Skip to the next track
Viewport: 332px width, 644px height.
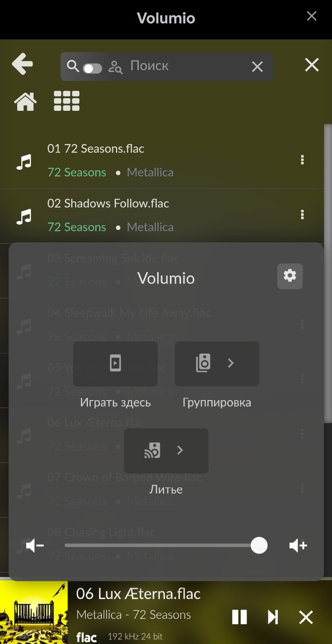(x=273, y=617)
